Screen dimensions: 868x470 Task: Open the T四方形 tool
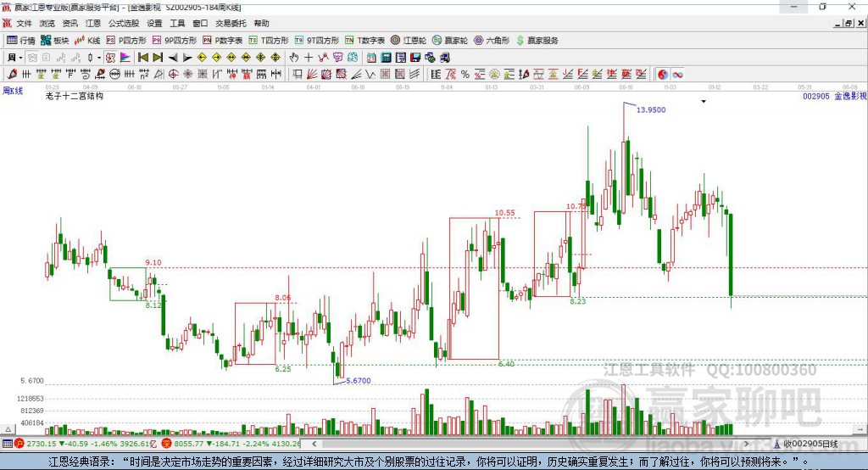pos(269,41)
